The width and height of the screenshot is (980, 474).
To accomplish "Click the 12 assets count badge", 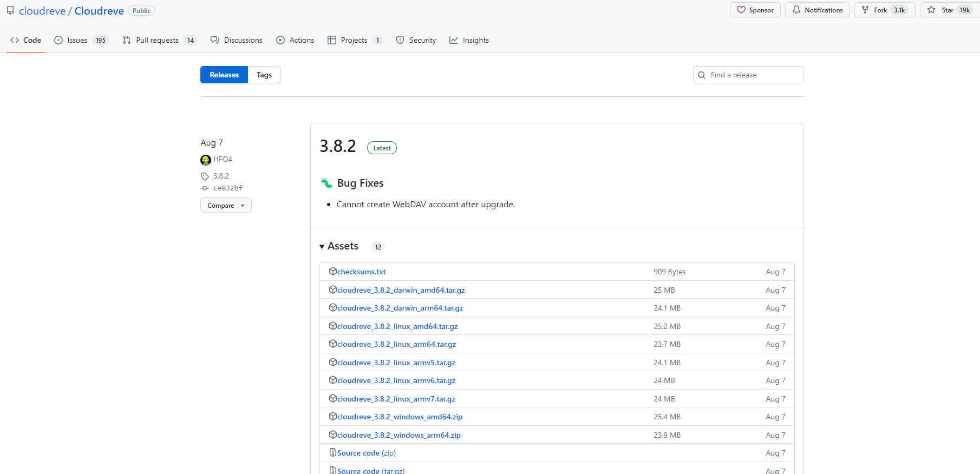I will 378,247.
